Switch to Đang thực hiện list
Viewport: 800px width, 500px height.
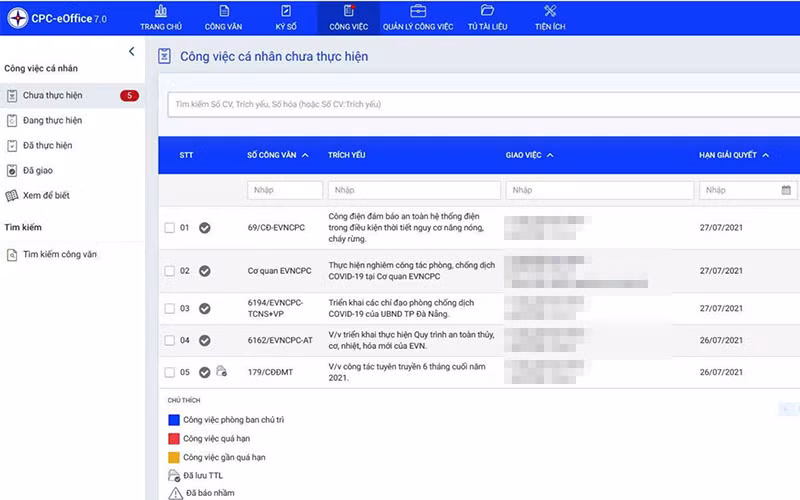pyautogui.click(x=52, y=120)
